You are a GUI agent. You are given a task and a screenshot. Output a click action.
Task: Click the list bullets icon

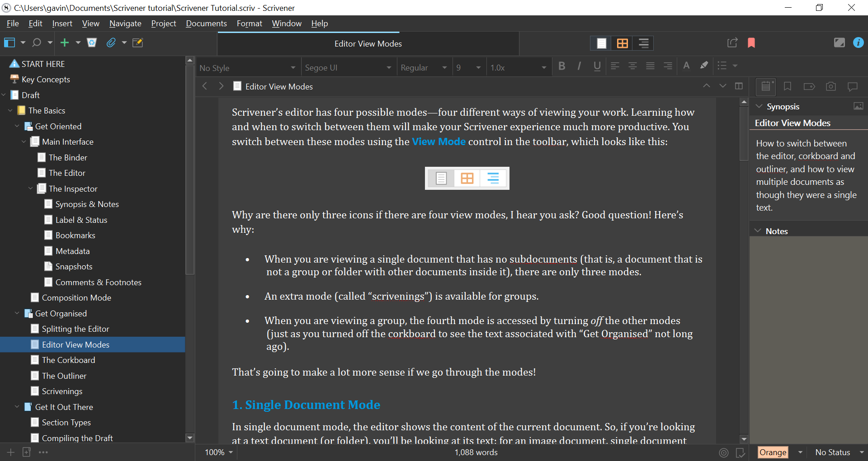[722, 66]
